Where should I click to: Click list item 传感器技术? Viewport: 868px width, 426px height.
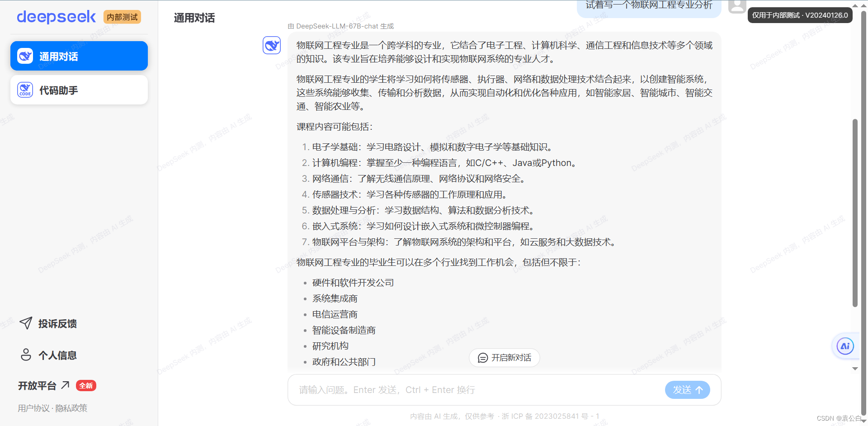click(x=410, y=194)
